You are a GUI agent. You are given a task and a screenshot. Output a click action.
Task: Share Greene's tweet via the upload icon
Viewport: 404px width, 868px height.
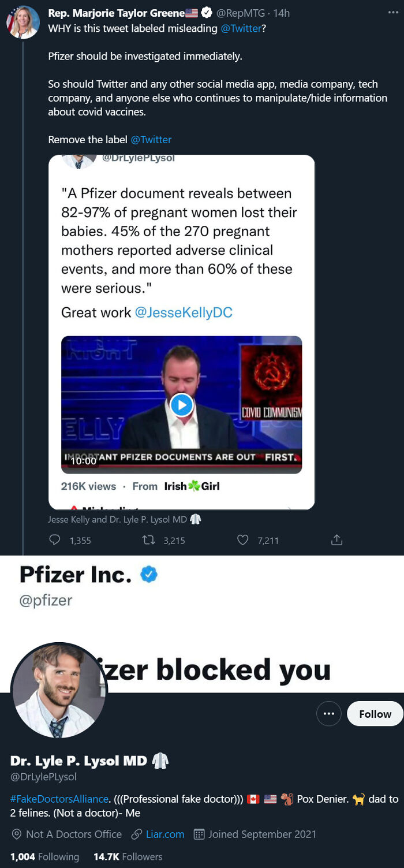(x=336, y=540)
